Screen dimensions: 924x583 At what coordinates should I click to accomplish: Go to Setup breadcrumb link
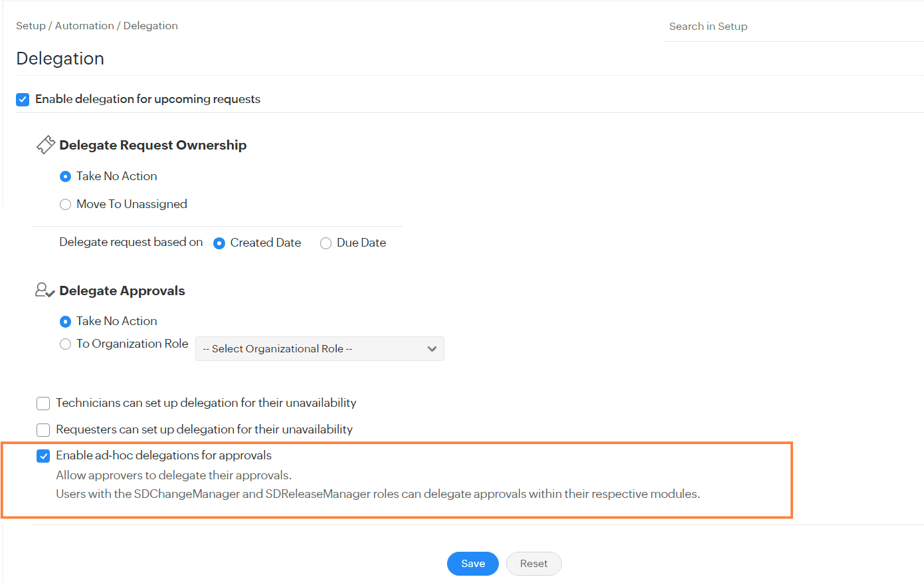[31, 26]
